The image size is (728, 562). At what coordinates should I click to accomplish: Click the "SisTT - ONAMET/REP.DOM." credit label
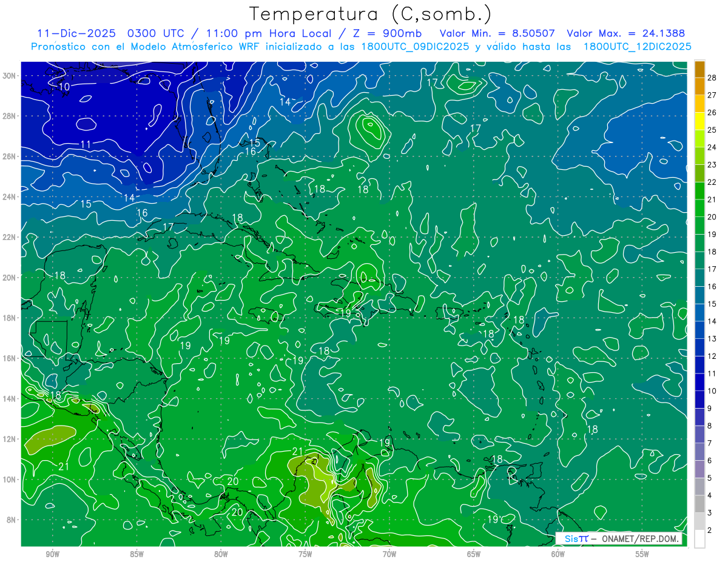tap(619, 539)
